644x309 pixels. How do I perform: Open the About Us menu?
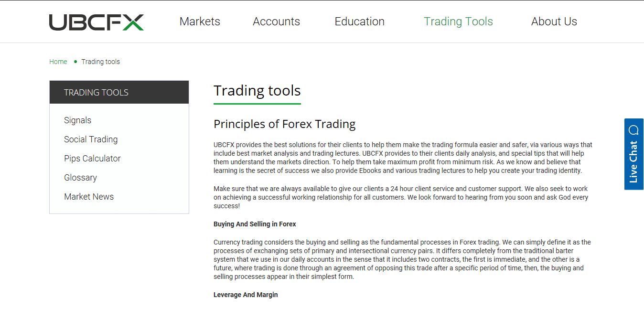[x=554, y=21]
